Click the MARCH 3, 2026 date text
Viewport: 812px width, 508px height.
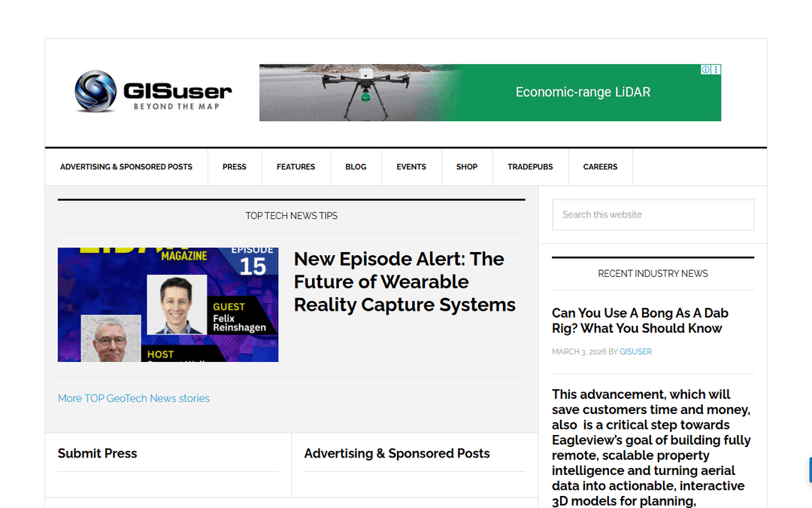coord(579,351)
